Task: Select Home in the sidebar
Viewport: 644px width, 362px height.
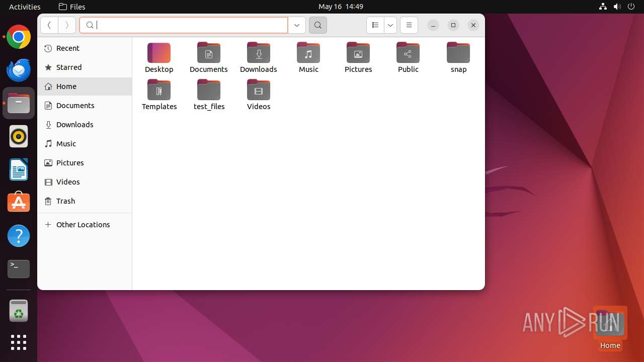Action: coord(85,86)
